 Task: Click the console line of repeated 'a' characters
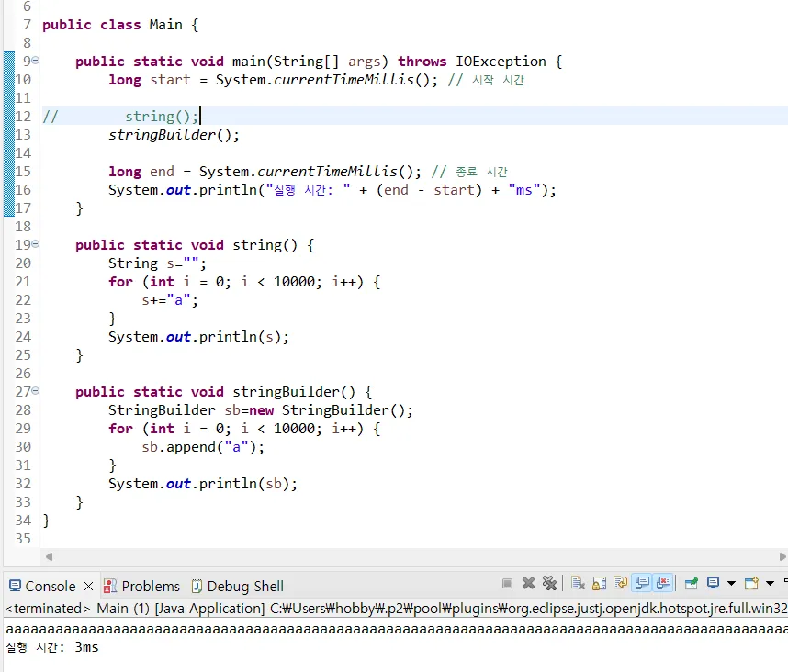(x=396, y=629)
